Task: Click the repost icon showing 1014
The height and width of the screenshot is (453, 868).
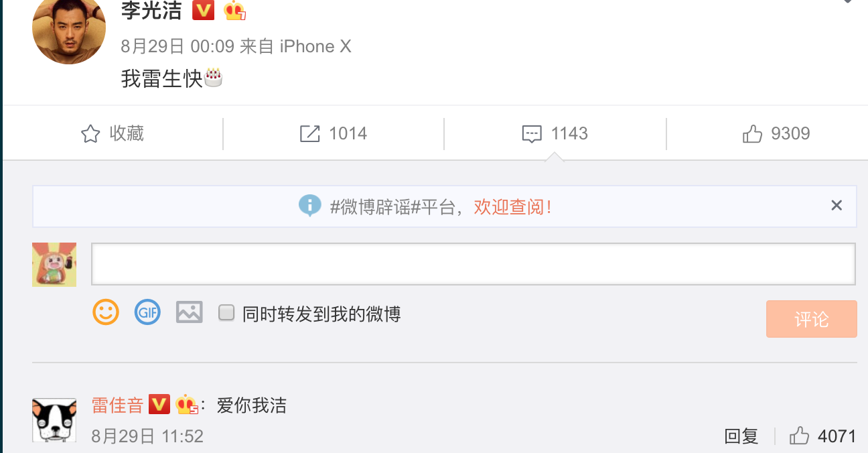Action: click(x=309, y=134)
